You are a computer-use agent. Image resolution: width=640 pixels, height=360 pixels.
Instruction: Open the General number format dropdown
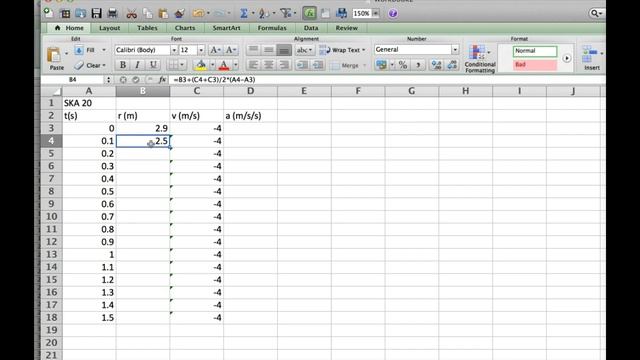click(x=455, y=49)
